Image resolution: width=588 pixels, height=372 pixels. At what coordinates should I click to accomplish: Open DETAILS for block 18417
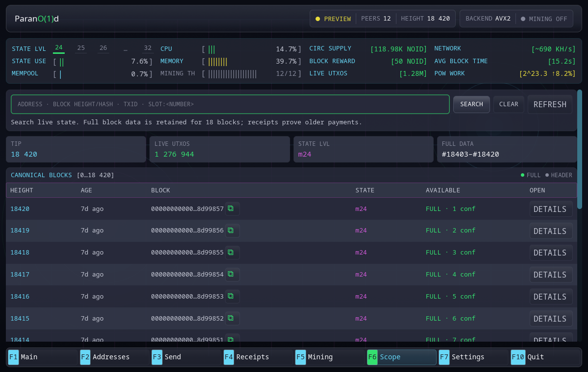551,275
